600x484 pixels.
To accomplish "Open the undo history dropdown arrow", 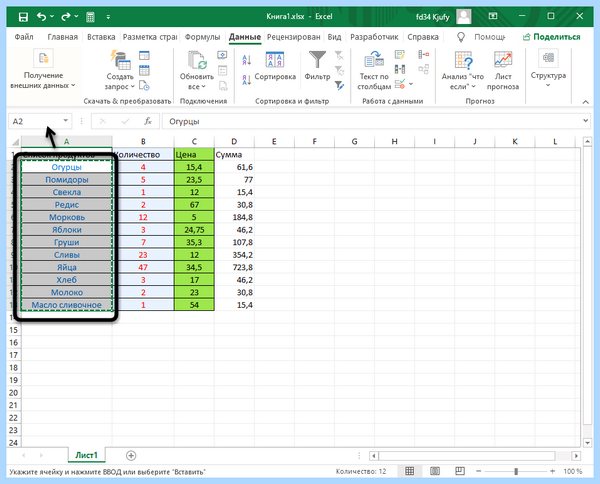I will 52,16.
